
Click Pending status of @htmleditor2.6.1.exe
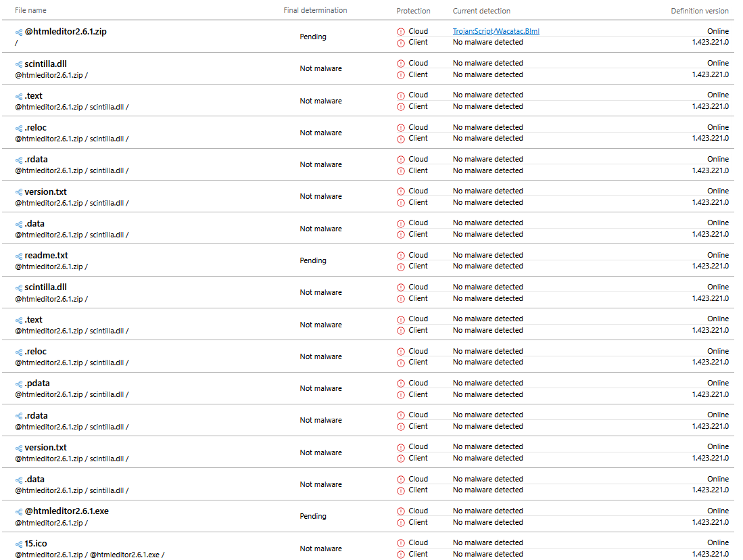(x=313, y=516)
